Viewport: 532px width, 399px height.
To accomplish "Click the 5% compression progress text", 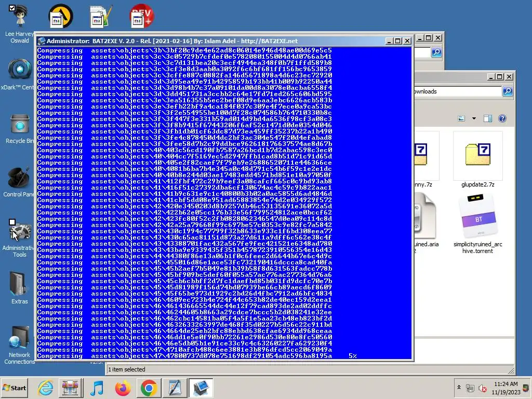I will (x=353, y=356).
